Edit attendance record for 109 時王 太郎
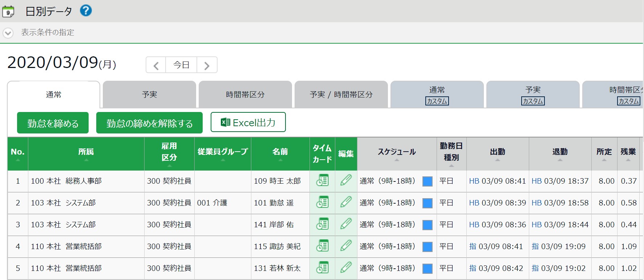The width and height of the screenshot is (644, 280). [346, 181]
